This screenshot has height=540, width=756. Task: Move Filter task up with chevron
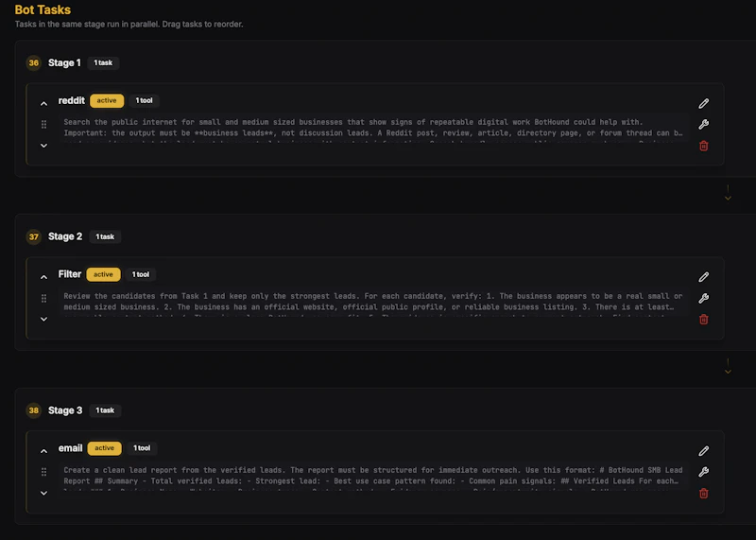tap(43, 277)
